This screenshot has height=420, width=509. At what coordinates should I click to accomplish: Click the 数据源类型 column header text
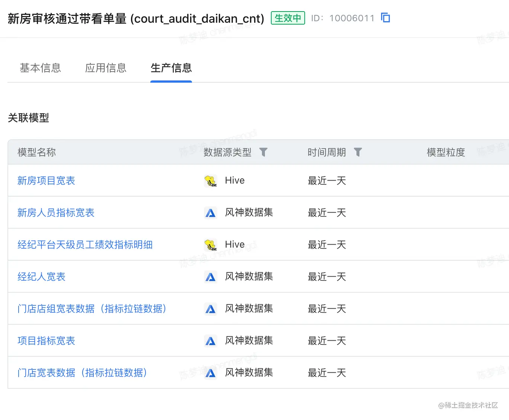227,152
